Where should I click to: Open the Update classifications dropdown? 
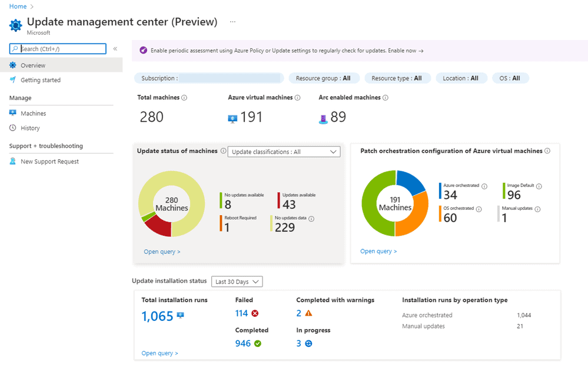[284, 151]
